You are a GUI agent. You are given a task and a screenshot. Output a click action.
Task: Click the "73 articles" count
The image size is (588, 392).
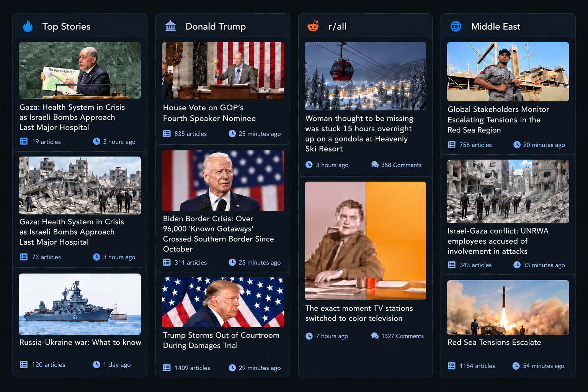(x=46, y=257)
